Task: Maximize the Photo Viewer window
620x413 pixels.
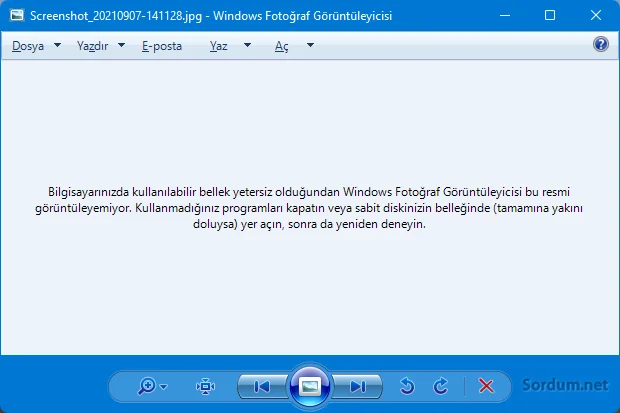Action: 550,15
